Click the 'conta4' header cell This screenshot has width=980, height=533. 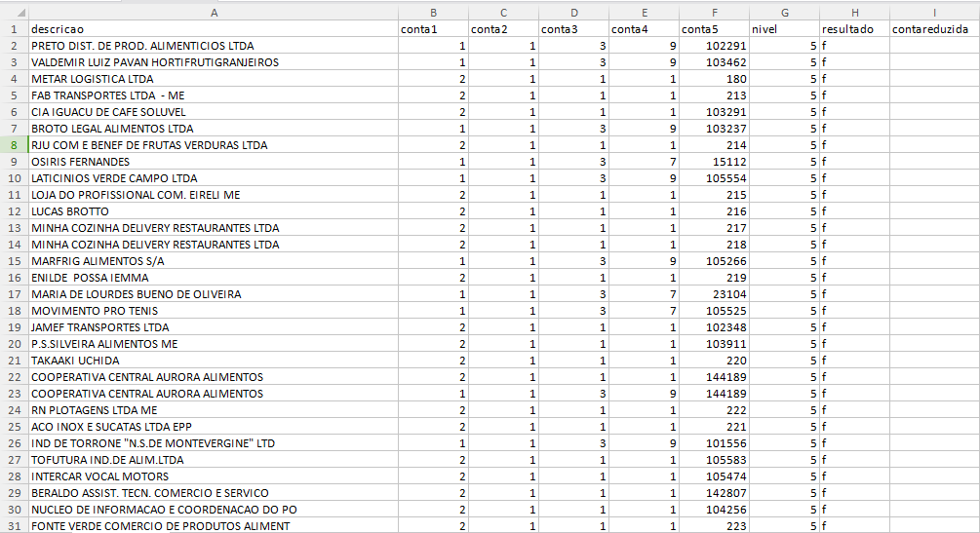[x=645, y=29]
